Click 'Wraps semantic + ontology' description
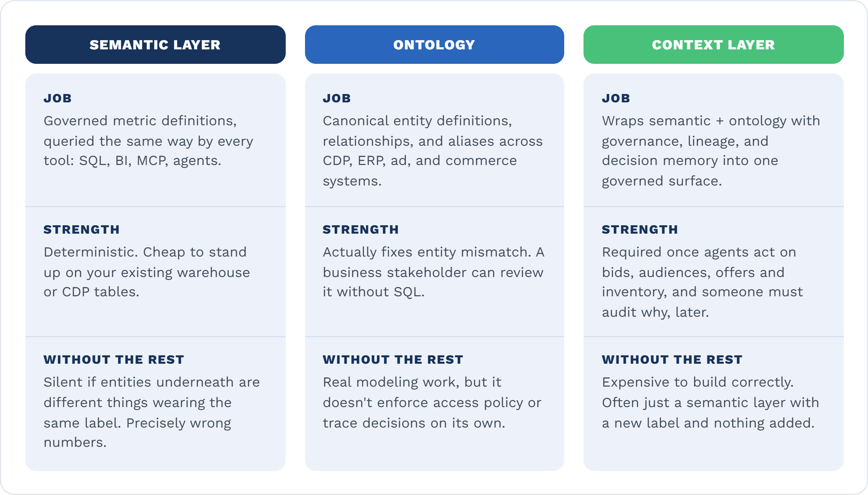 click(711, 151)
